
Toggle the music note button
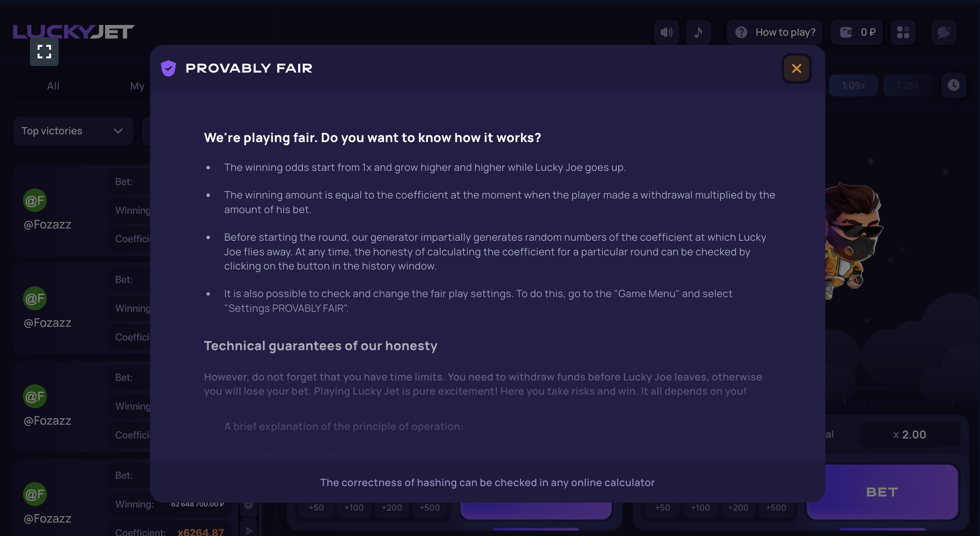[x=698, y=32]
